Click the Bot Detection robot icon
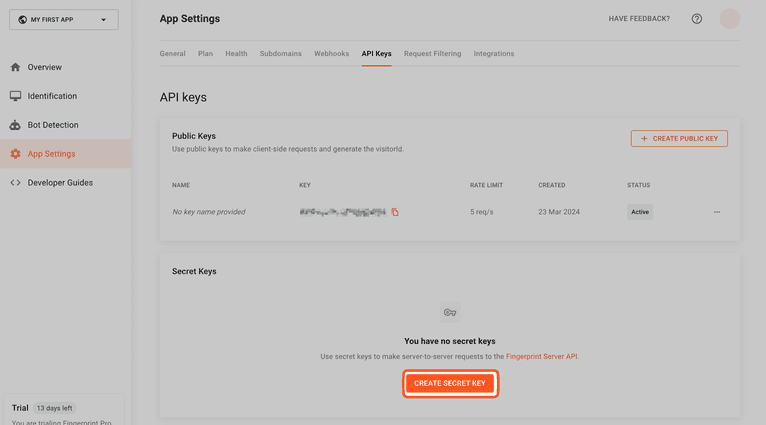766x425 pixels. (15, 125)
